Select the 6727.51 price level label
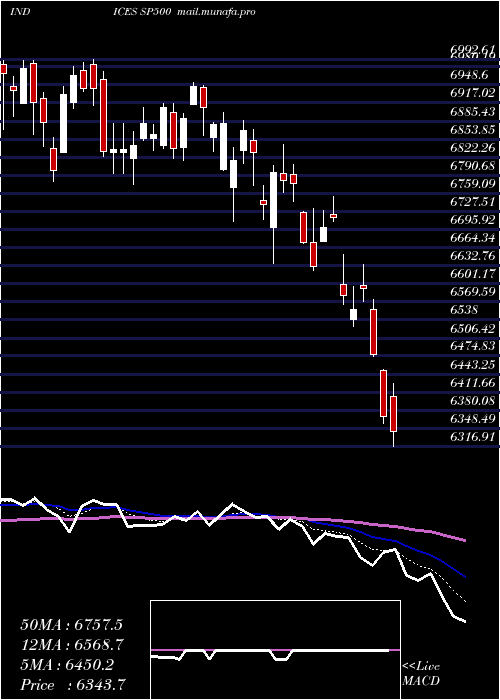Image resolution: width=500 pixels, height=700 pixels. coord(472,201)
